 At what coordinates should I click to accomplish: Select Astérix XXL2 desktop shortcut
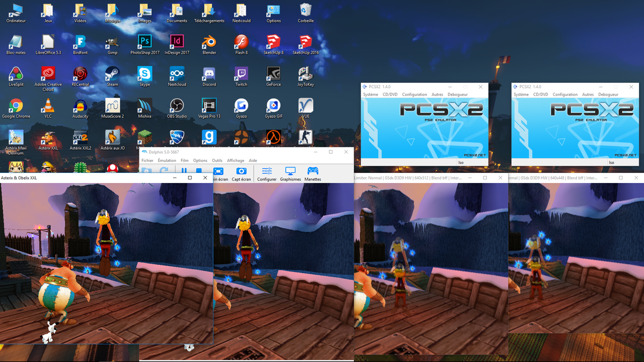(80, 140)
